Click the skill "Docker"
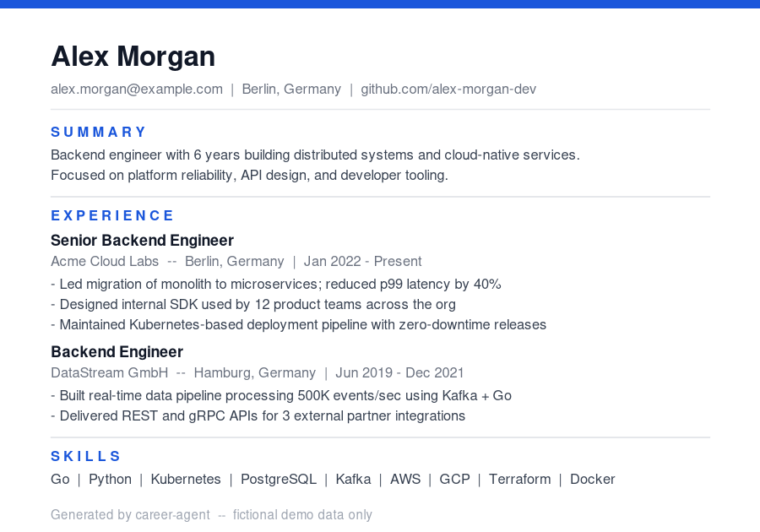760x532 pixels. coord(592,479)
